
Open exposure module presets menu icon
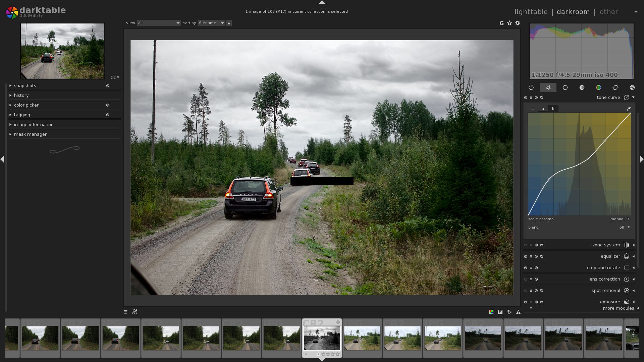click(531, 302)
